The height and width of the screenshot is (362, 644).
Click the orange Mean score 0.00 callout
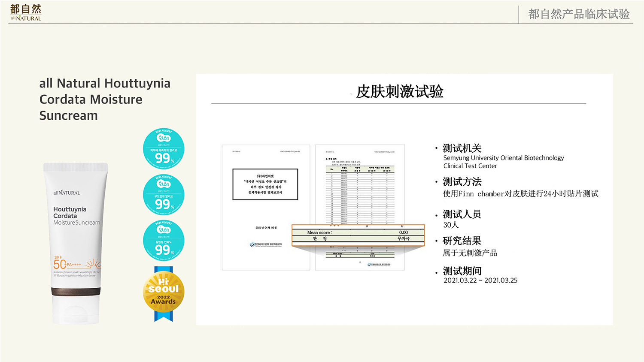tap(358, 235)
